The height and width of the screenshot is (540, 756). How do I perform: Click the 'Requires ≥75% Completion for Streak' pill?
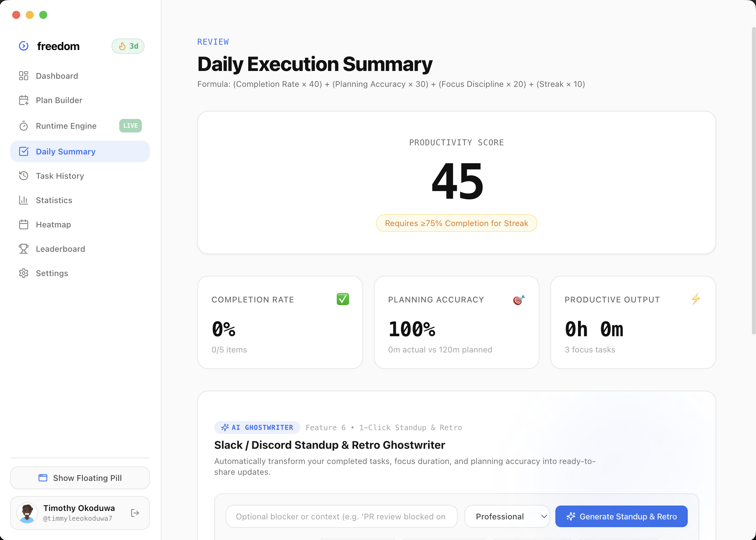click(456, 223)
